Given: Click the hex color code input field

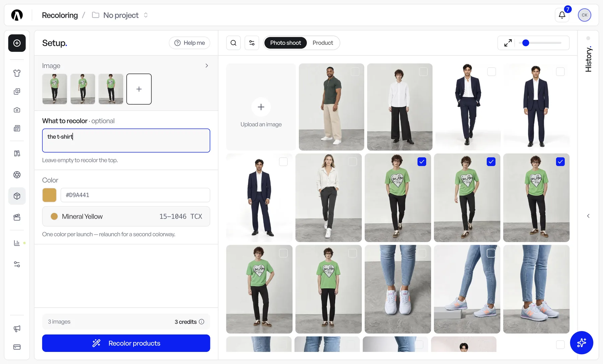Looking at the screenshot, I should point(135,195).
